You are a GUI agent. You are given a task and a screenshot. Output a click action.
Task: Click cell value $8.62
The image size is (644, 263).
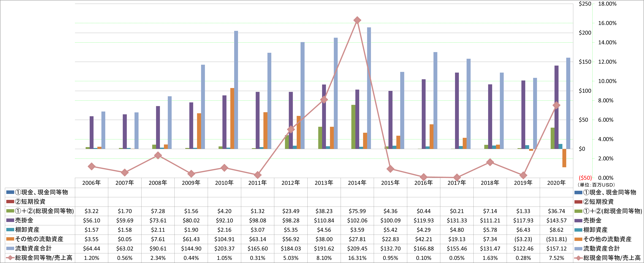[556, 230]
